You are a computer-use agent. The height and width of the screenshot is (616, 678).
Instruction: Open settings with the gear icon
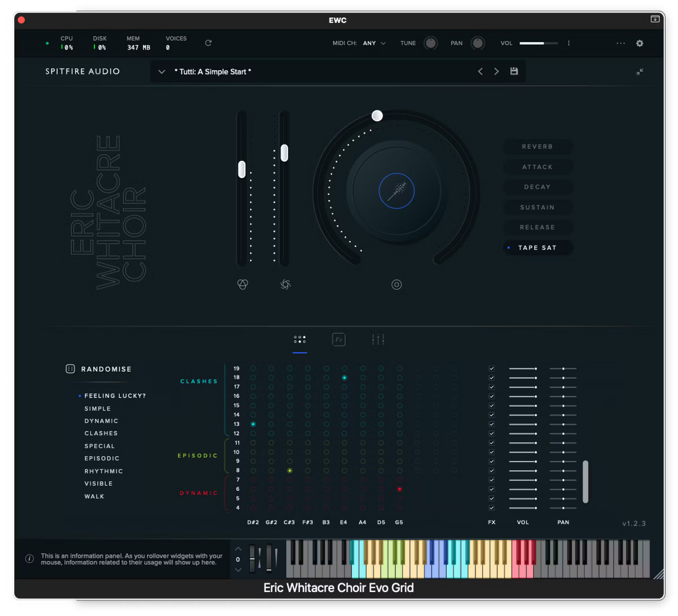pos(640,43)
